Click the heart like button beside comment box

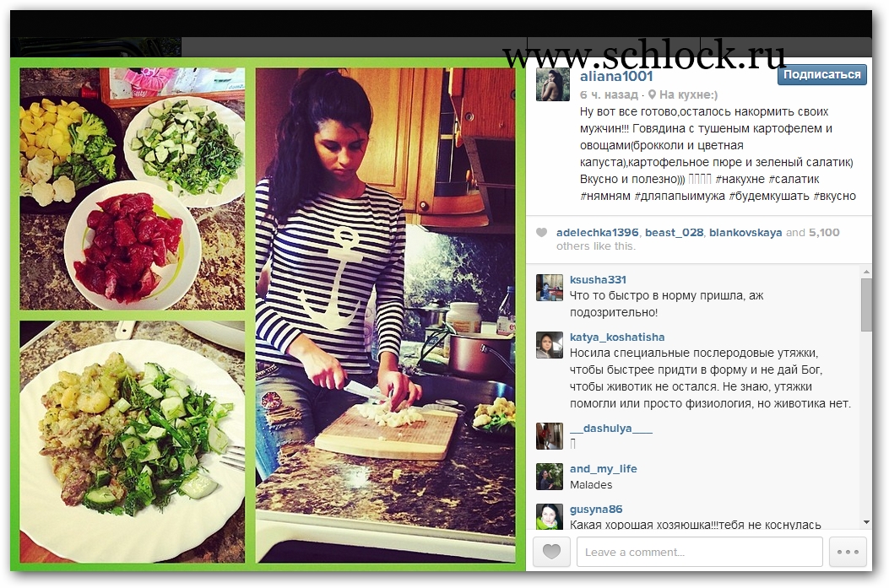click(x=551, y=551)
